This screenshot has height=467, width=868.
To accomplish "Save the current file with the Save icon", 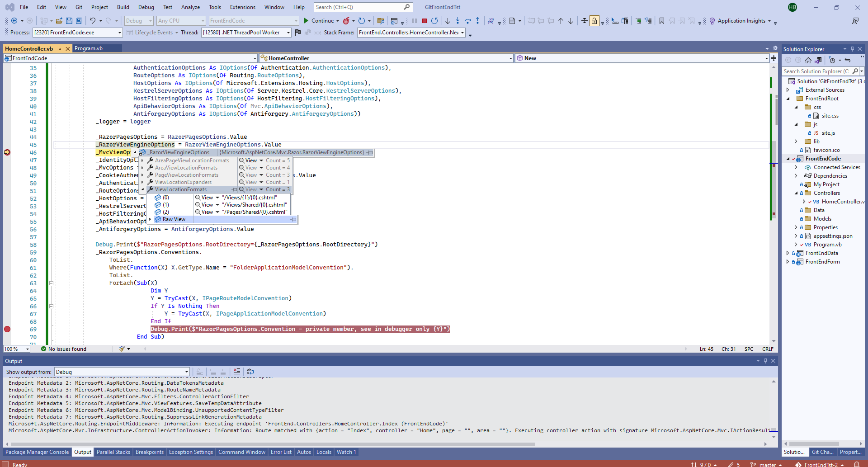I will pos(69,21).
